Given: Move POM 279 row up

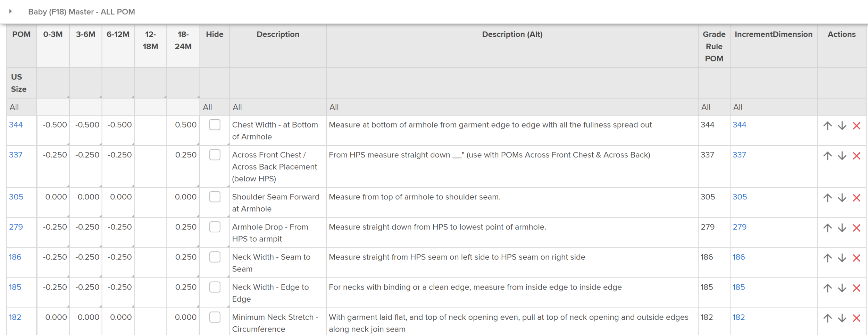Looking at the screenshot, I should 828,228.
